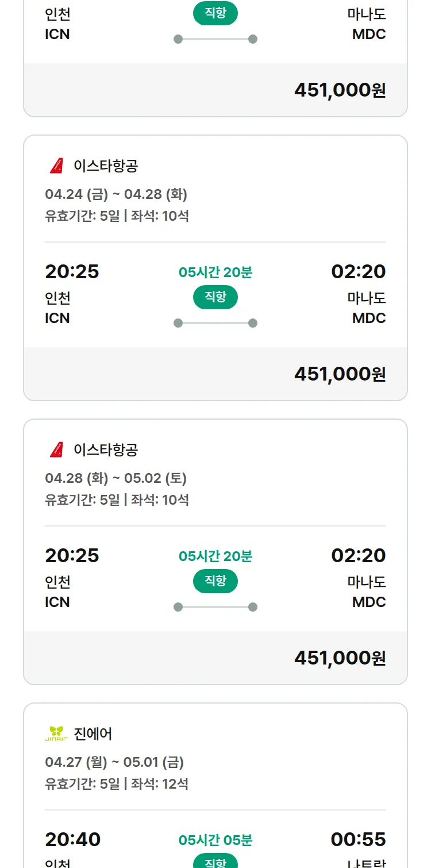Screen dimensions: 431x868
Task: Click the 04.24 (금) ~ 04.28 (화) date range
Action: (116, 194)
